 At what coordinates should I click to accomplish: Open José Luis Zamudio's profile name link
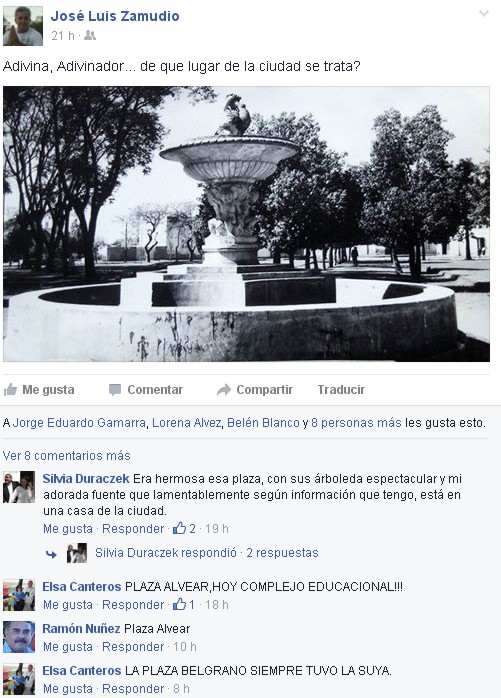[x=115, y=16]
